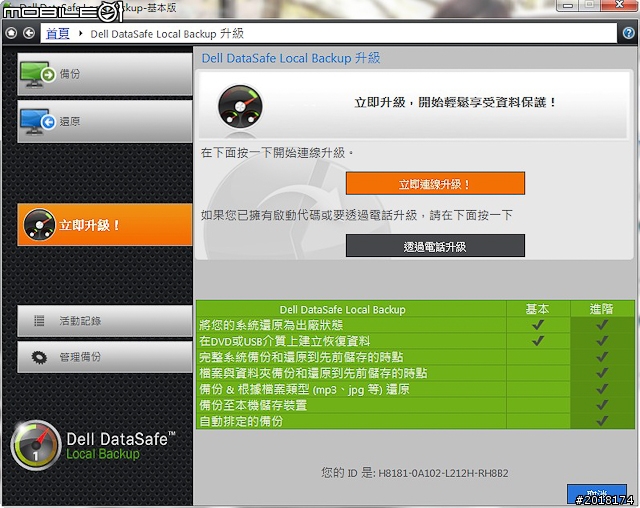This screenshot has width=640, height=508.
Task: Click the 進階 column header
Action: pos(602,309)
